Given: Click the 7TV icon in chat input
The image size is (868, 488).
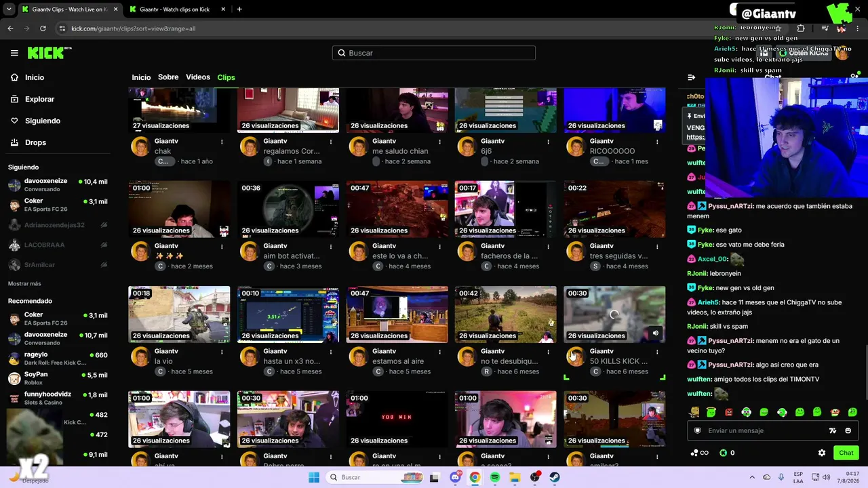Looking at the screenshot, I should (833, 430).
